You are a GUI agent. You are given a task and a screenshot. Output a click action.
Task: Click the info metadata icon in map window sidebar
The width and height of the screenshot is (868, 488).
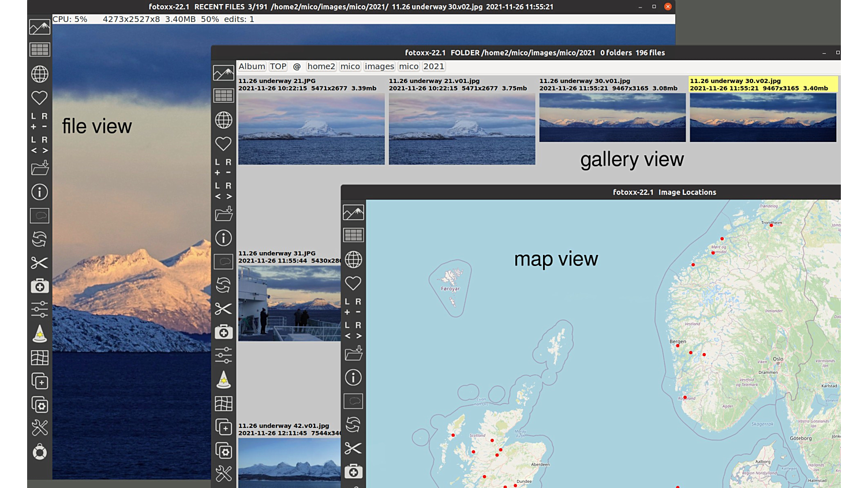353,377
